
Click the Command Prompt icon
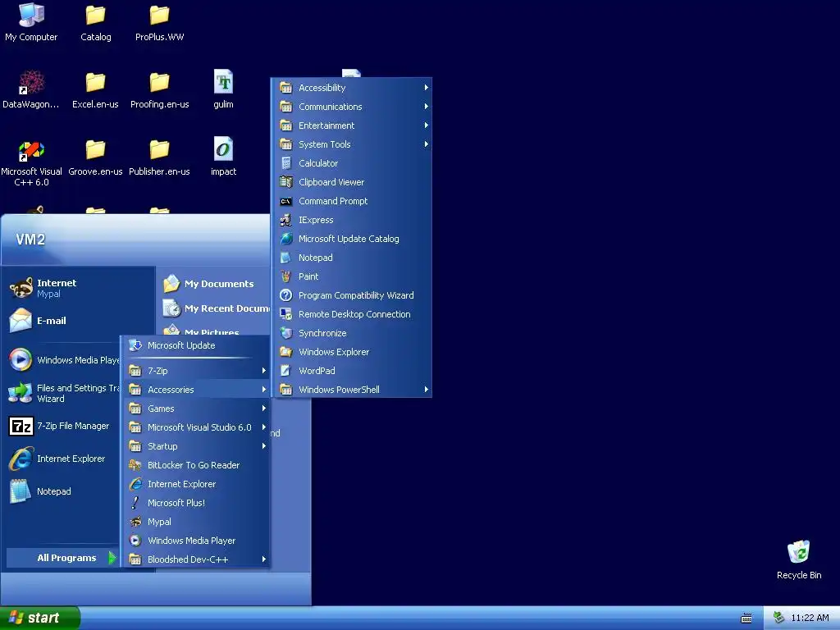pos(286,202)
